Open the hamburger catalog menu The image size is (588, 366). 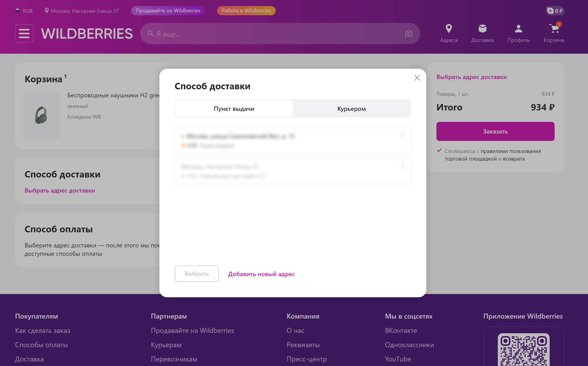(24, 33)
